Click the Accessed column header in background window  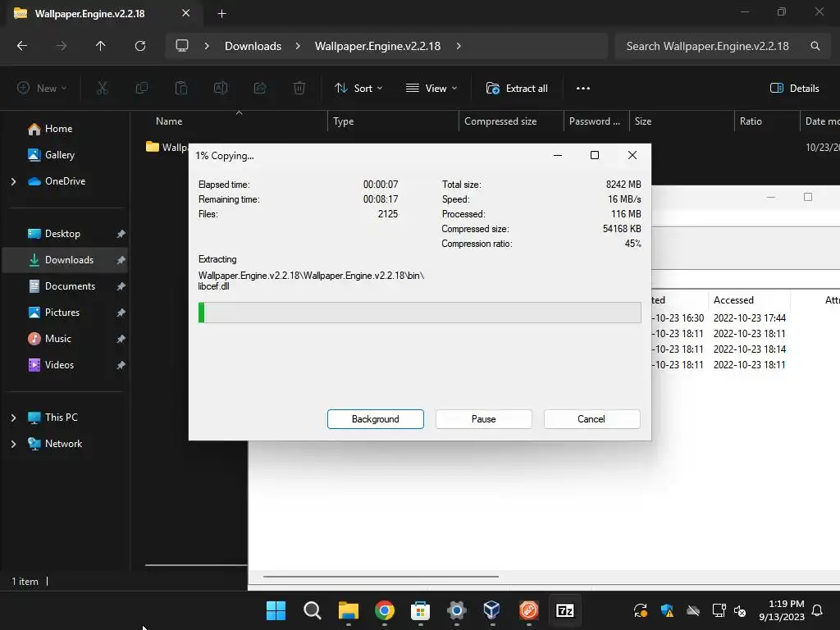click(x=733, y=300)
